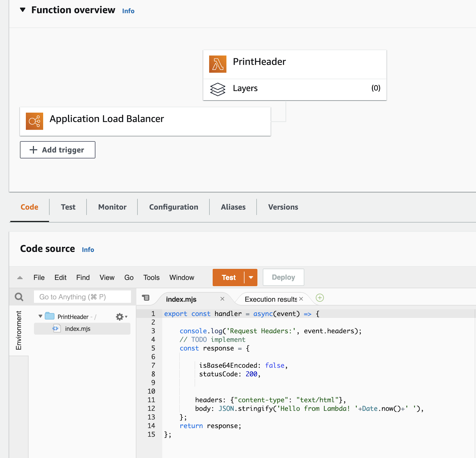Click the PrintHeader Lambda function icon
Screen dimensions: 476x458
pos(217,64)
